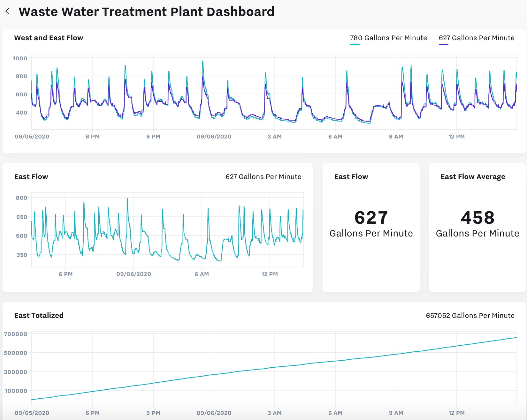Select the 780 Gallons Per Minute legend label
The height and width of the screenshot is (420, 527).
(x=388, y=38)
